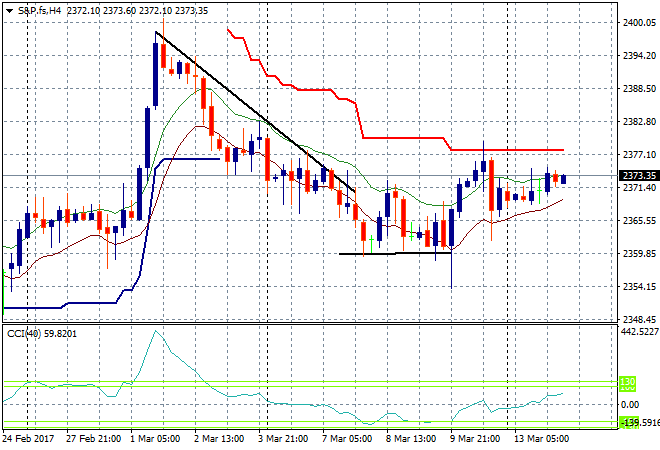The height and width of the screenshot is (450, 660).
Task: Click the 7 Mar 05:00 time label
Action: click(x=347, y=439)
